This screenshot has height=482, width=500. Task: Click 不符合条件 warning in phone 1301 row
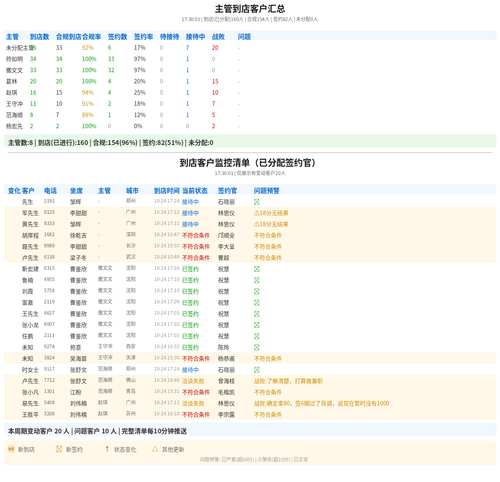(x=268, y=392)
